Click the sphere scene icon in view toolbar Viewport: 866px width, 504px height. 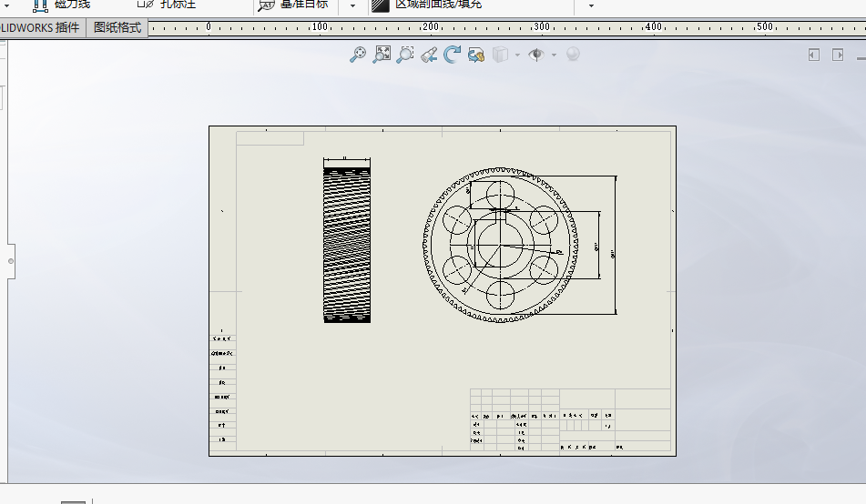tap(573, 55)
